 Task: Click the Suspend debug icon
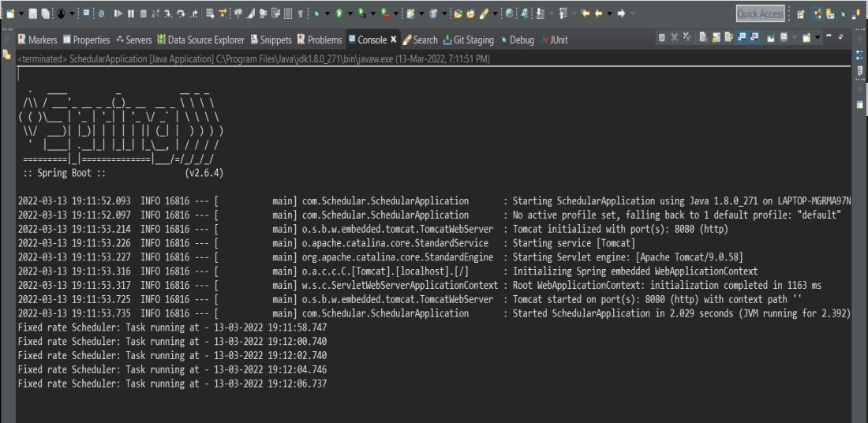pos(131,13)
